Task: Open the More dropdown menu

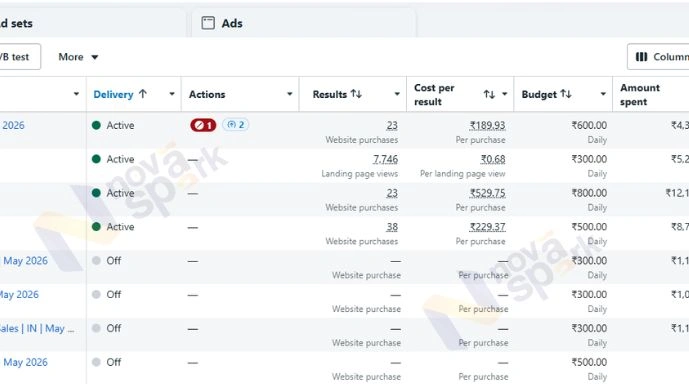Action: [78, 57]
